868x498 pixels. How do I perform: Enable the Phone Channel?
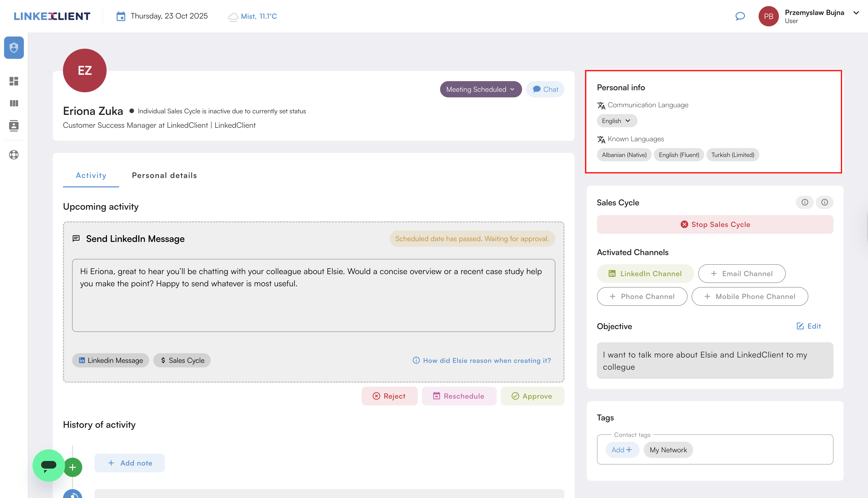pos(642,296)
